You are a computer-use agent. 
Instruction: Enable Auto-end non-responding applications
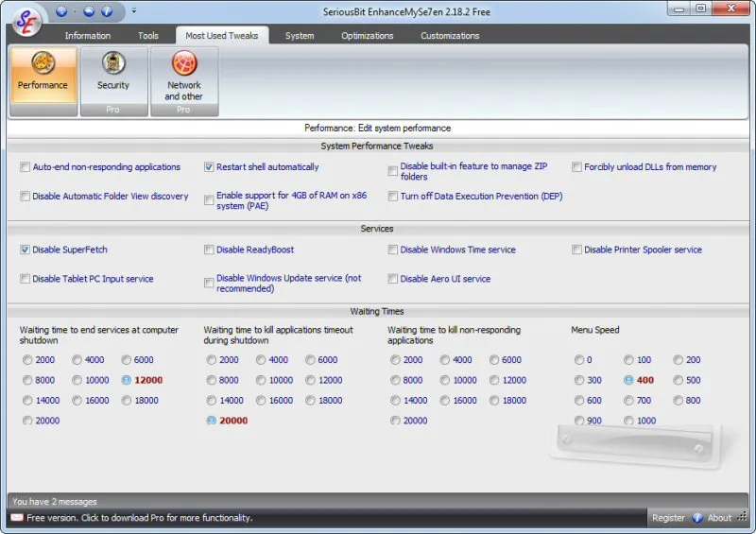tap(25, 167)
